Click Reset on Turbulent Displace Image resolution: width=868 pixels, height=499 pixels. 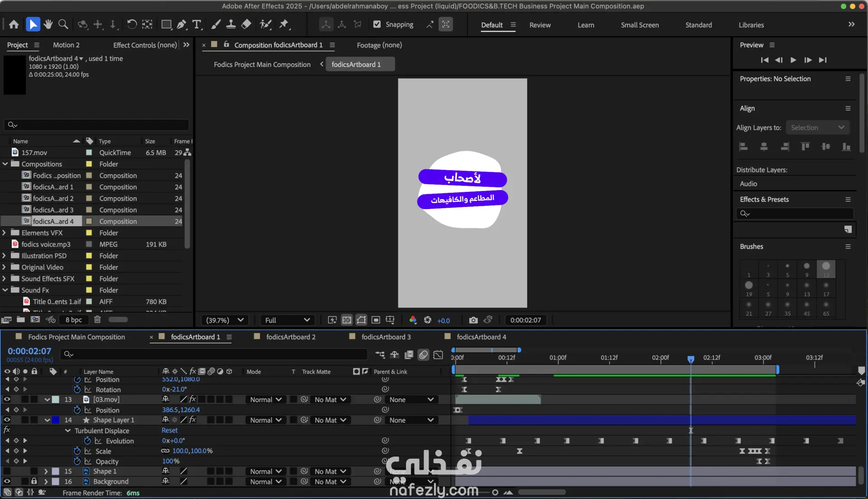[170, 430]
